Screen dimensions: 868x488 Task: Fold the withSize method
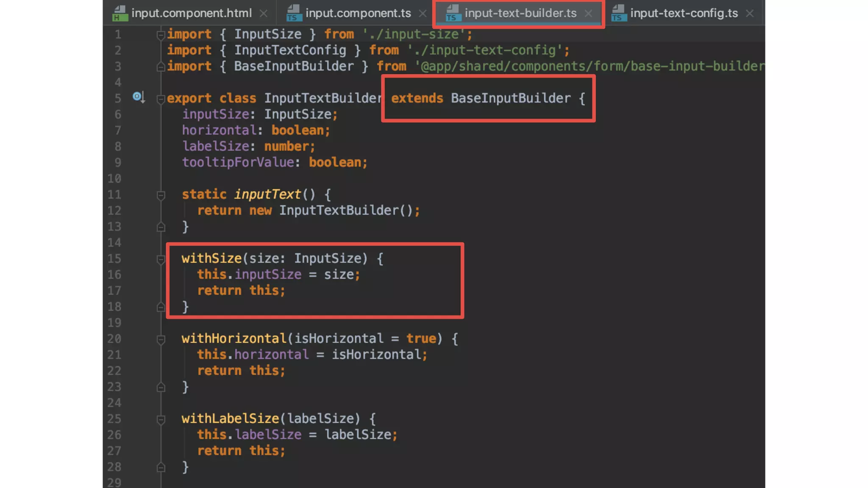(161, 259)
